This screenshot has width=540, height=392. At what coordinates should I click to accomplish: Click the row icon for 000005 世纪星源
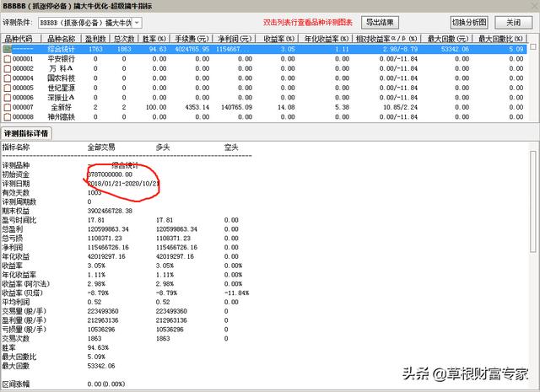click(8, 88)
